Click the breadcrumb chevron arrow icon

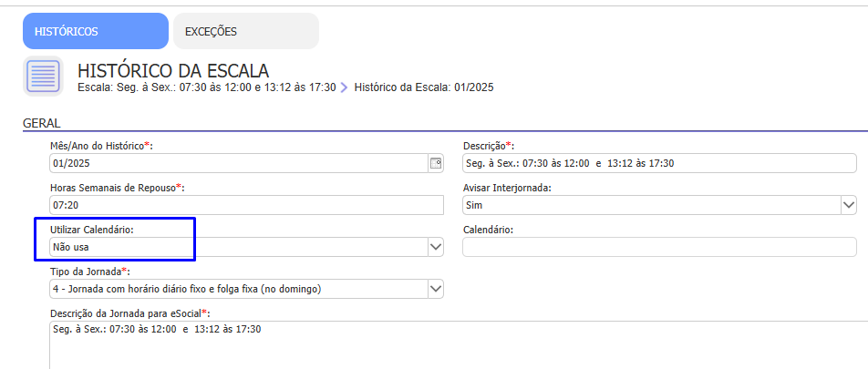[345, 87]
